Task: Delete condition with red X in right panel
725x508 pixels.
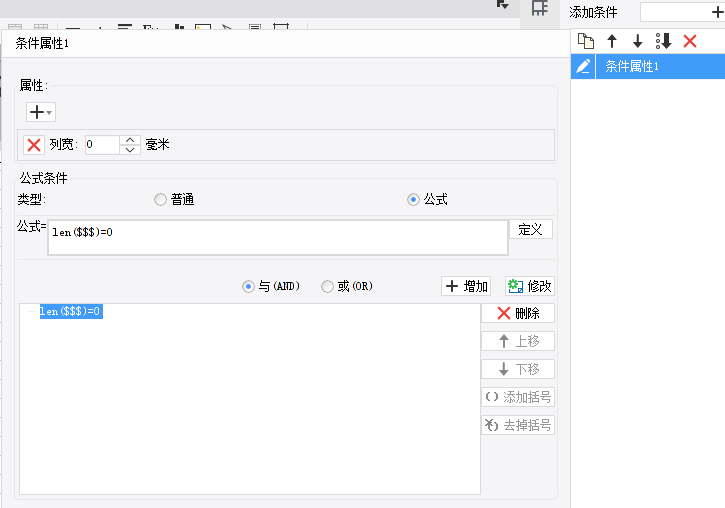Action: 690,42
